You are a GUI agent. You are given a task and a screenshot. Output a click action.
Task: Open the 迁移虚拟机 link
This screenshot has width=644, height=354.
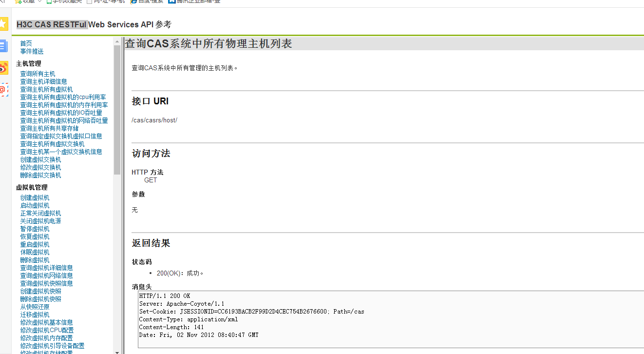[x=35, y=315]
